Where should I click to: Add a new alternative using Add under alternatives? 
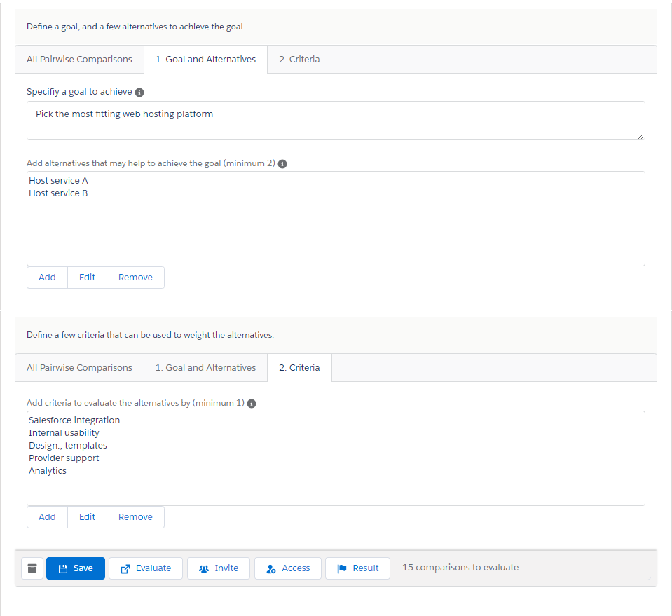pos(47,278)
